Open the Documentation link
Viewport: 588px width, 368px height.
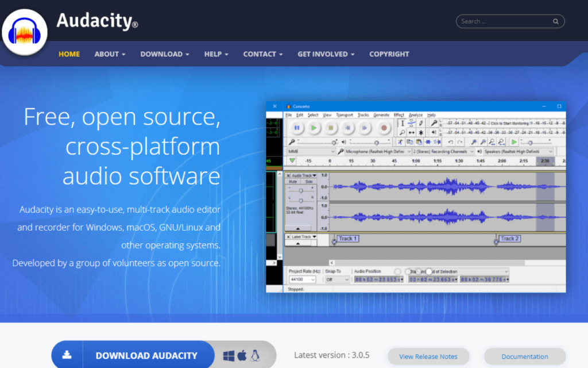tap(525, 356)
